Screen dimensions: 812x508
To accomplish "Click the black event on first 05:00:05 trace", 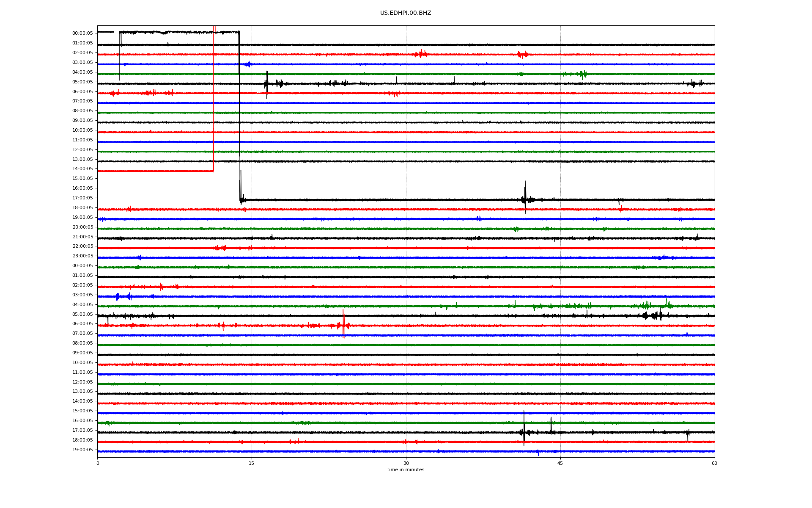I will coord(267,84).
